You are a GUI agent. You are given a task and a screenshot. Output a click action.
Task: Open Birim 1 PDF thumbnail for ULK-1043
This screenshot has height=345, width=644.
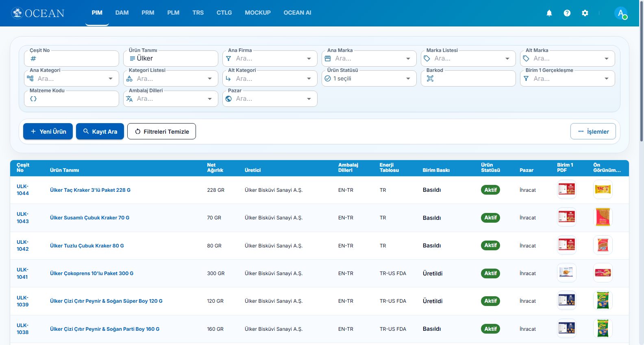tap(566, 217)
